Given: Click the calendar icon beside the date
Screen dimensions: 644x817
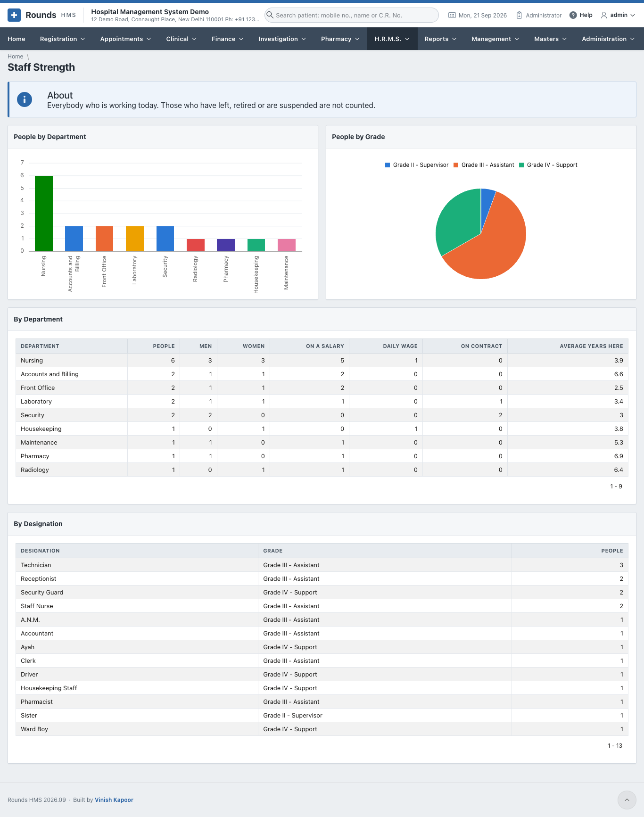Looking at the screenshot, I should (x=452, y=15).
